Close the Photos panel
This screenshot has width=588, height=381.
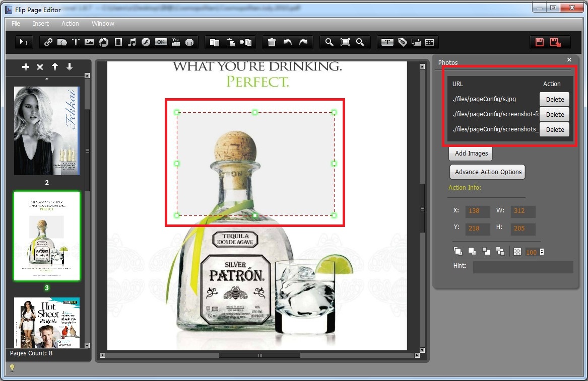point(569,60)
